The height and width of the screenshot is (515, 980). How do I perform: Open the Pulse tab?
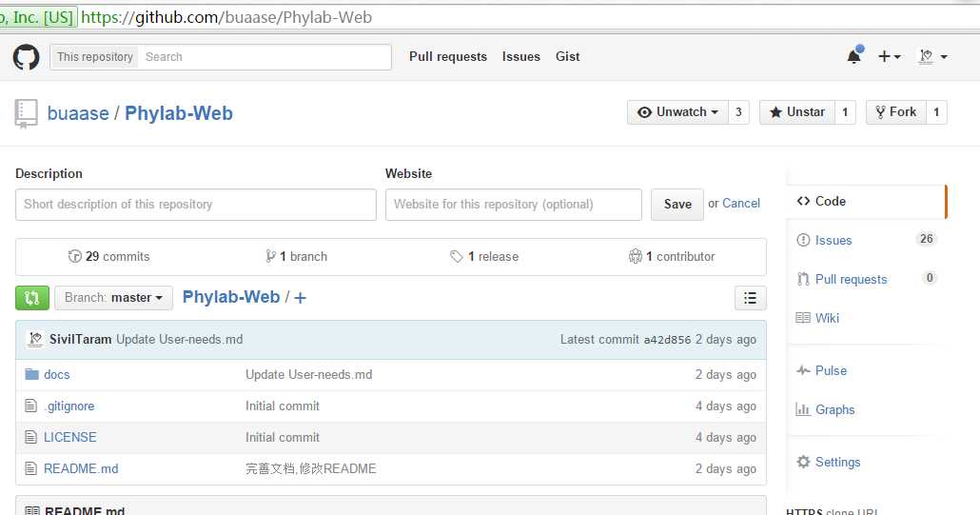click(866, 370)
